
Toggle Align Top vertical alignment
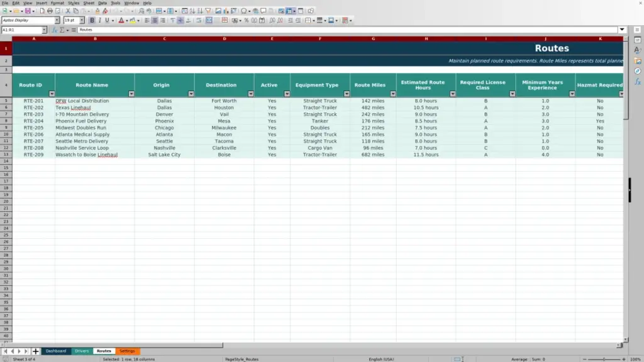click(172, 21)
